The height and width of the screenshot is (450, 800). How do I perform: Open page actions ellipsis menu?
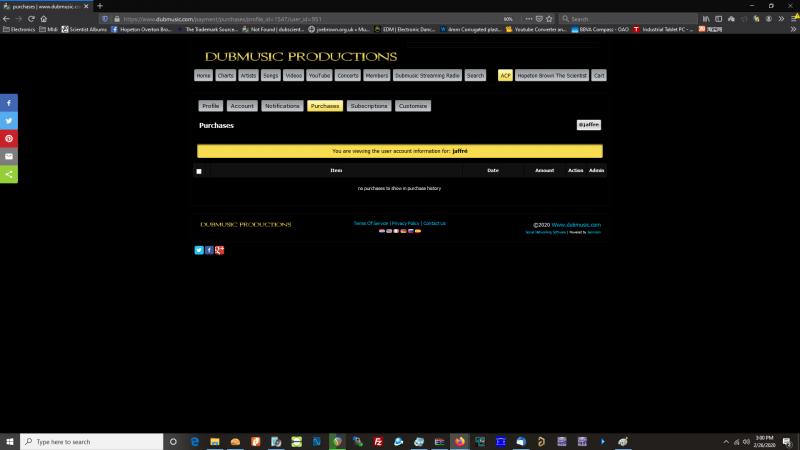tap(529, 19)
